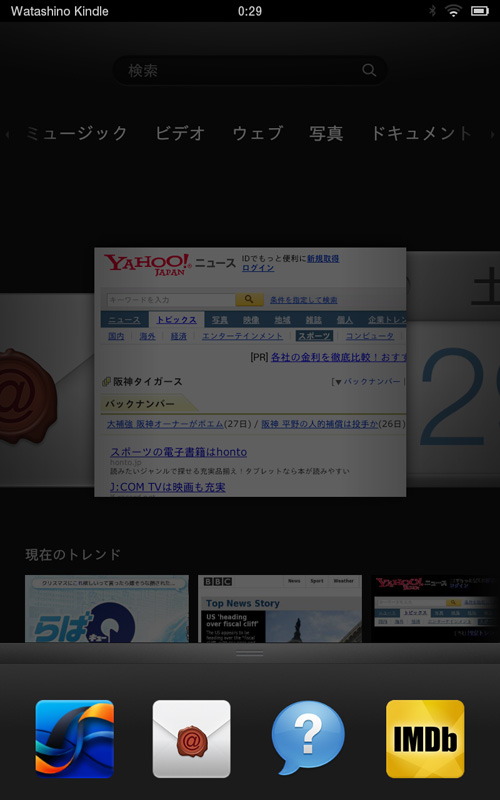
Task: Tap the Bluetooth status icon
Action: tap(432, 11)
